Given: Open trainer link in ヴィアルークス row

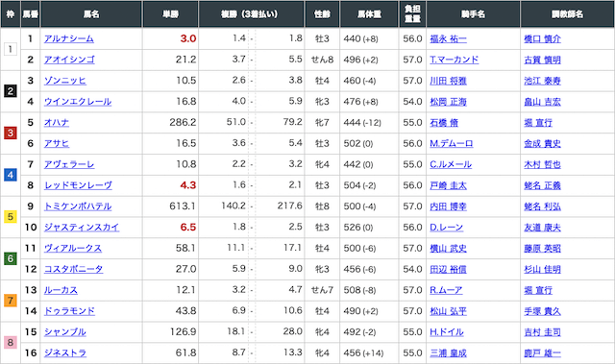Looking at the screenshot, I should click(x=542, y=249).
